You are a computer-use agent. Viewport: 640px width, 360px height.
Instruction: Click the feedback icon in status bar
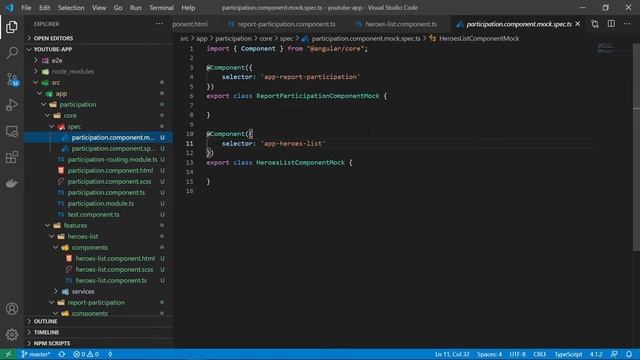tap(614, 354)
